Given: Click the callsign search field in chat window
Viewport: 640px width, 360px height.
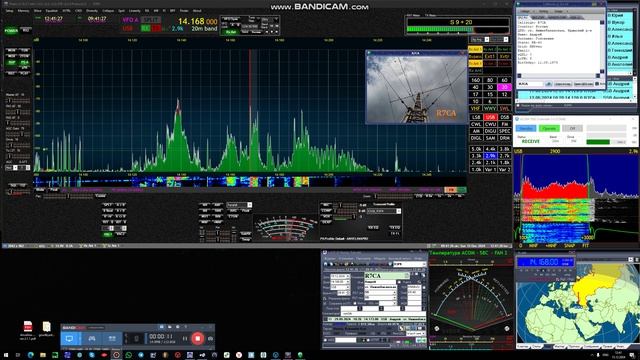Looking at the screenshot, I should (x=530, y=84).
